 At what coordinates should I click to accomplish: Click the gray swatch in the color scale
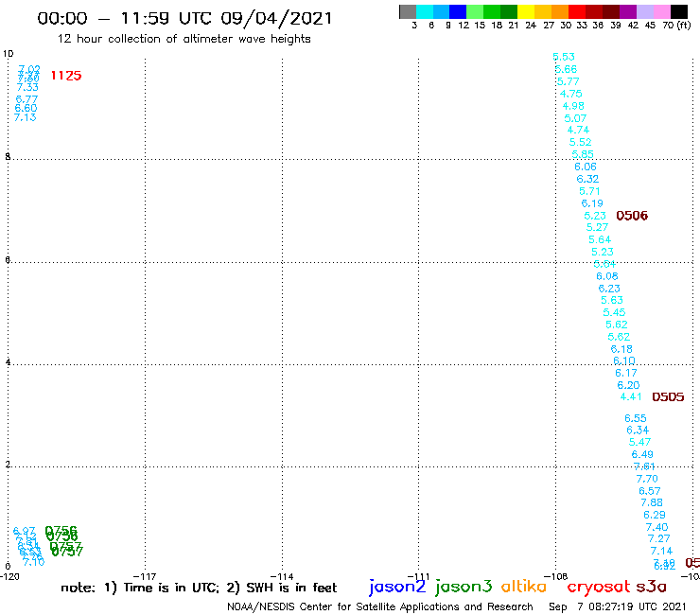[408, 11]
